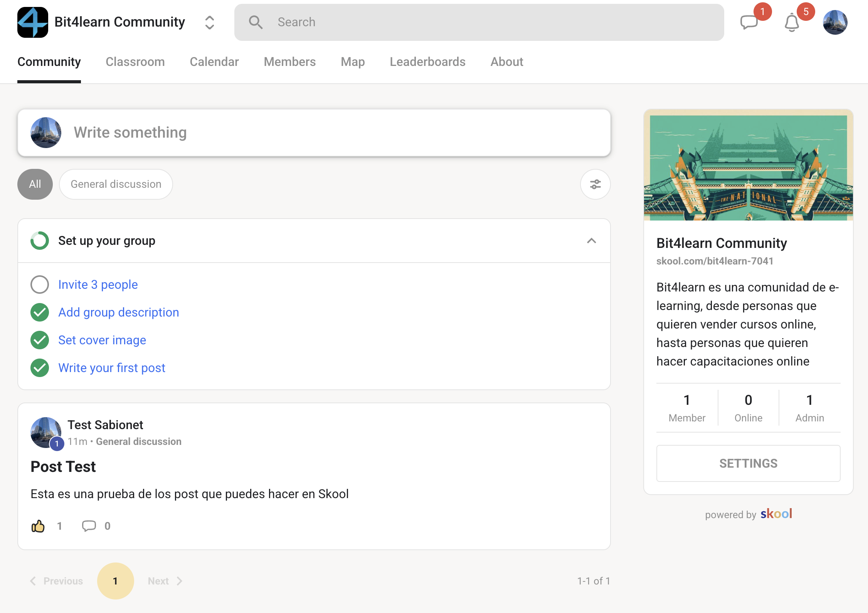Switch to the Calendar tab
The height and width of the screenshot is (613, 868).
[214, 62]
